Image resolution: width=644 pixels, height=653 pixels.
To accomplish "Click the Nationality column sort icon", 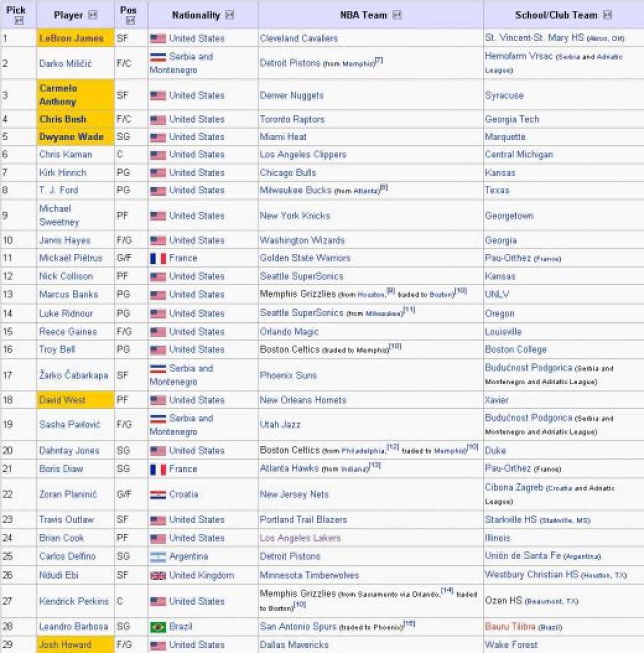I will click(230, 15).
